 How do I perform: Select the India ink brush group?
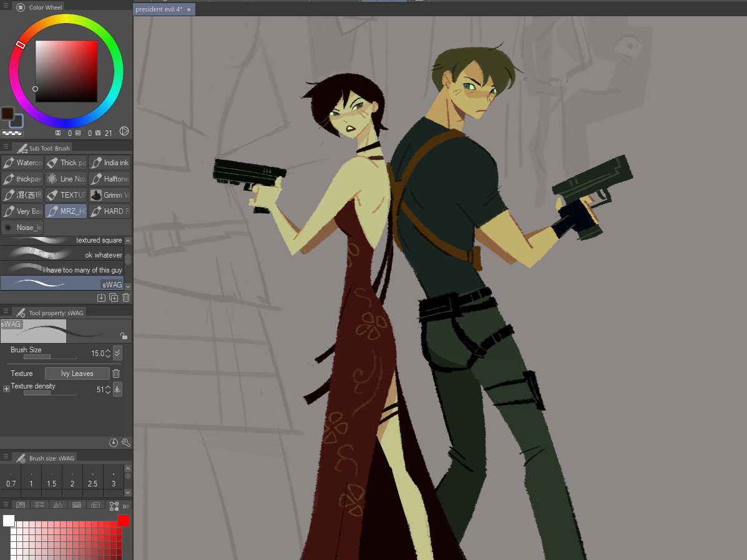point(110,162)
